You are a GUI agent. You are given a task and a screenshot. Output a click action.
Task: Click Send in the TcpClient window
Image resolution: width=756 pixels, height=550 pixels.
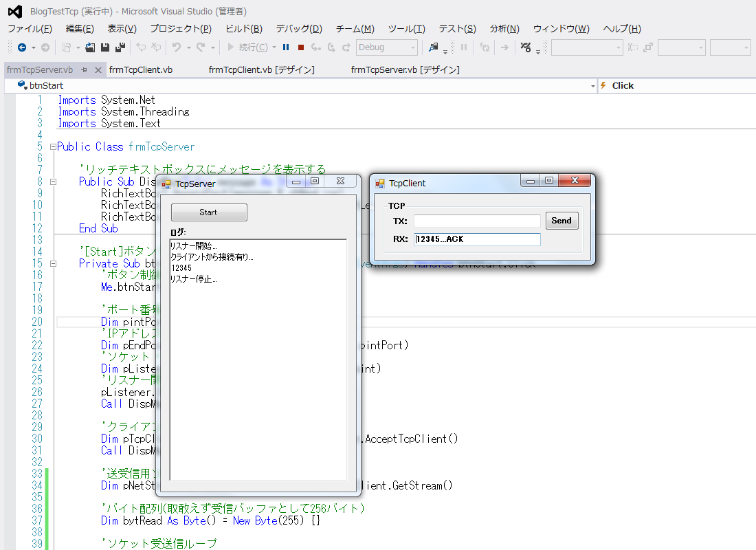[562, 221]
